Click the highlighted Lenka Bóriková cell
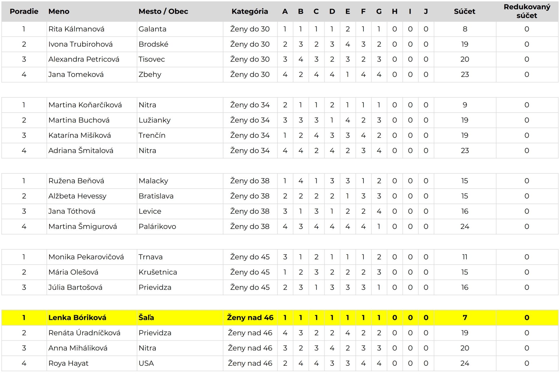The image size is (560, 392). (x=92, y=318)
